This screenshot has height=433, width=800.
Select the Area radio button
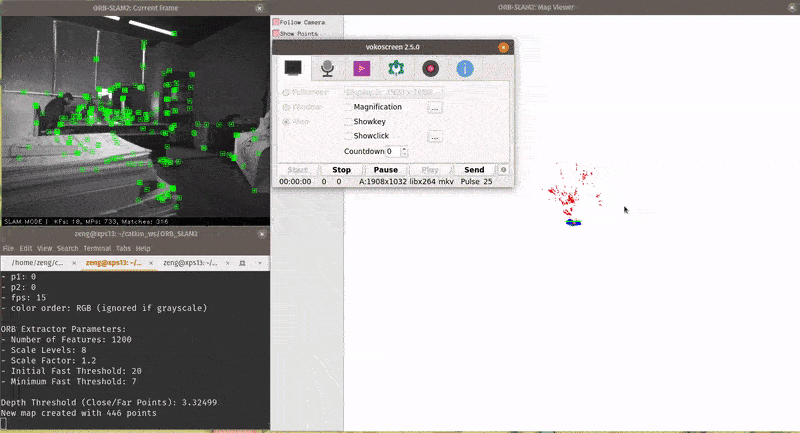(286, 122)
